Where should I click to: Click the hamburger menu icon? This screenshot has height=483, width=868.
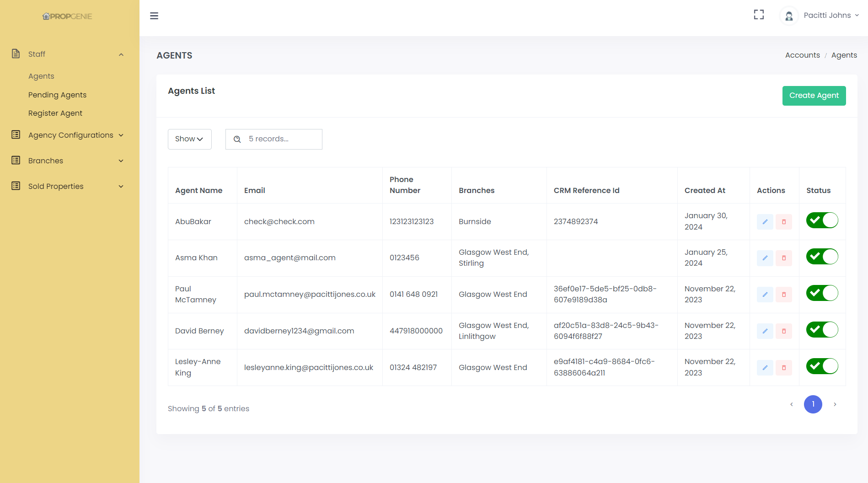154,16
